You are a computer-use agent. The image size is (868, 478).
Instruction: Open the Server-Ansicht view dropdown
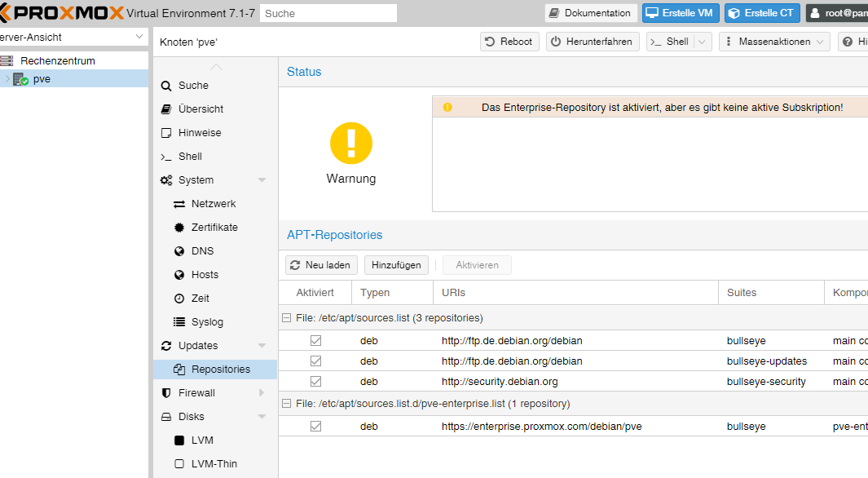pyautogui.click(x=139, y=37)
